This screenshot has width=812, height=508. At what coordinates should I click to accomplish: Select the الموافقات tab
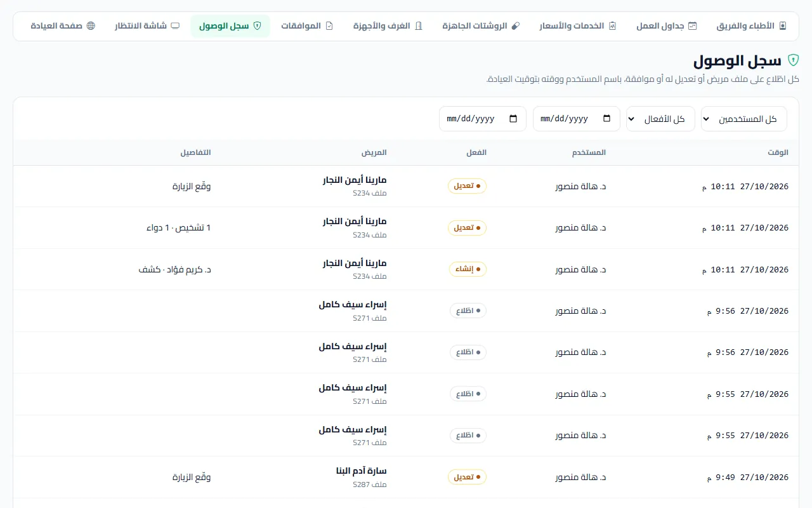[x=306, y=26]
